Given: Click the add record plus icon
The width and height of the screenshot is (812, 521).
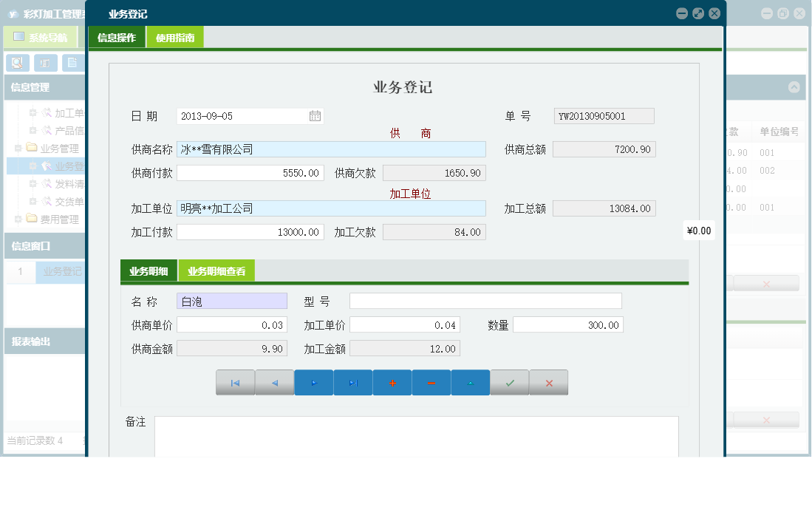Looking at the screenshot, I should click(x=392, y=382).
